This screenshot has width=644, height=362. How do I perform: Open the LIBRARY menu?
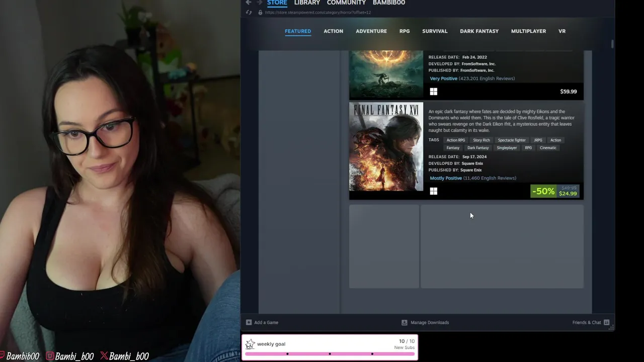click(x=307, y=3)
